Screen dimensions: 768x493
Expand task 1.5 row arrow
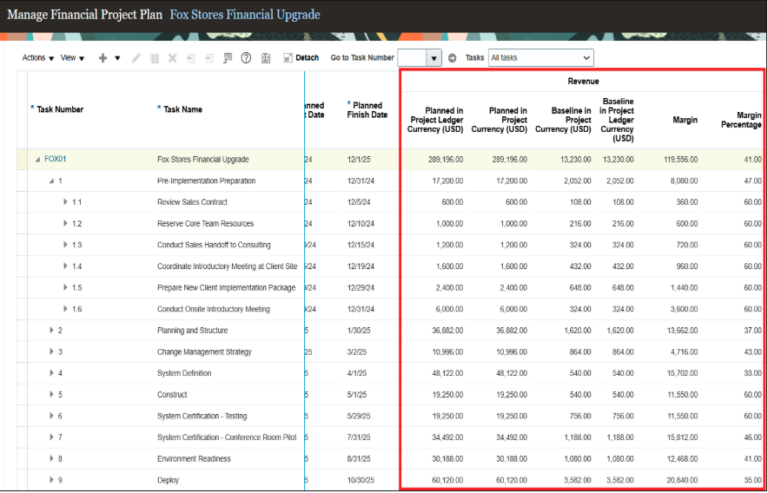click(x=65, y=288)
